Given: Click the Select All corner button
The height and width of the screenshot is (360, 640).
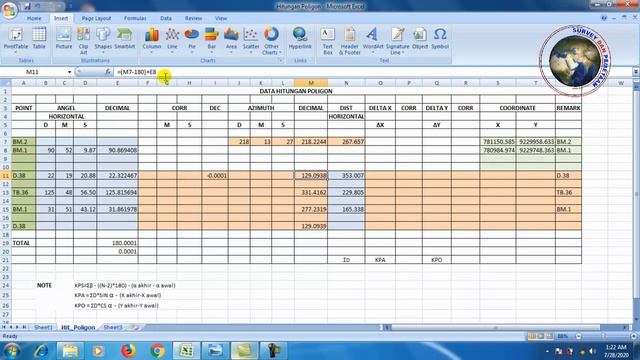Looking at the screenshot, I should pos(6,83).
